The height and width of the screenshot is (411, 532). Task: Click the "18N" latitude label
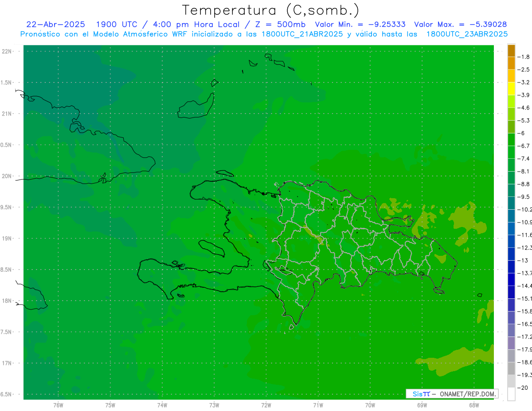(x=7, y=301)
